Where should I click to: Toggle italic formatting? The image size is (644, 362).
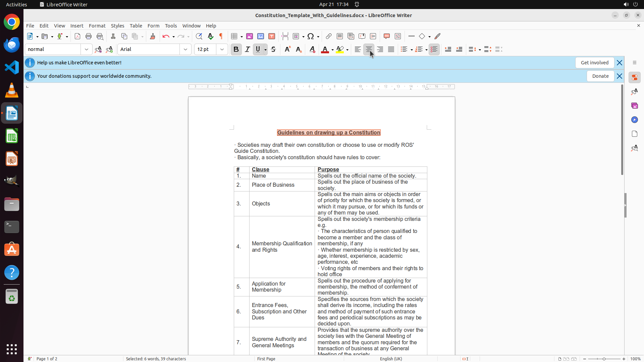pyautogui.click(x=247, y=49)
